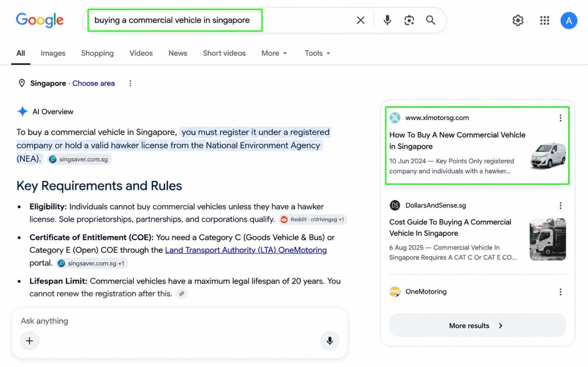Open Cost Guide To Buying A Commercial Vehicle result
The width and height of the screenshot is (588, 367).
pyautogui.click(x=450, y=228)
